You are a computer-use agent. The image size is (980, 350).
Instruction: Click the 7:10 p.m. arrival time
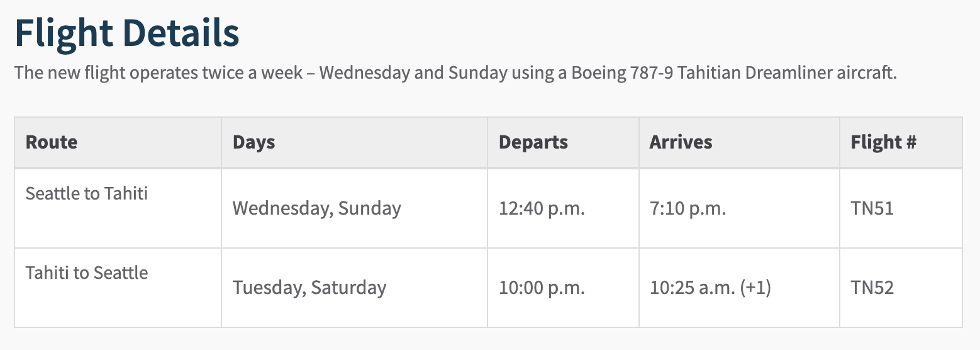688,208
